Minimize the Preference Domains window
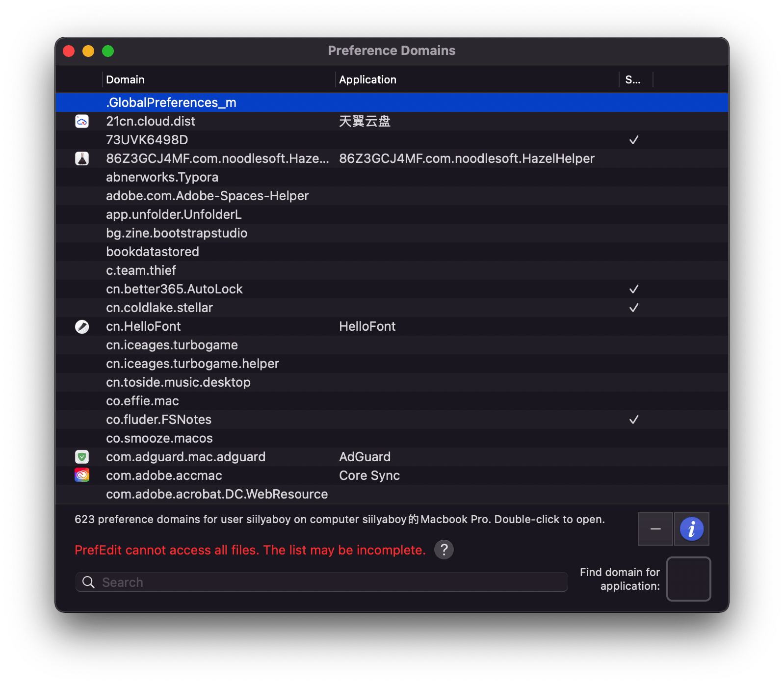 (88, 51)
